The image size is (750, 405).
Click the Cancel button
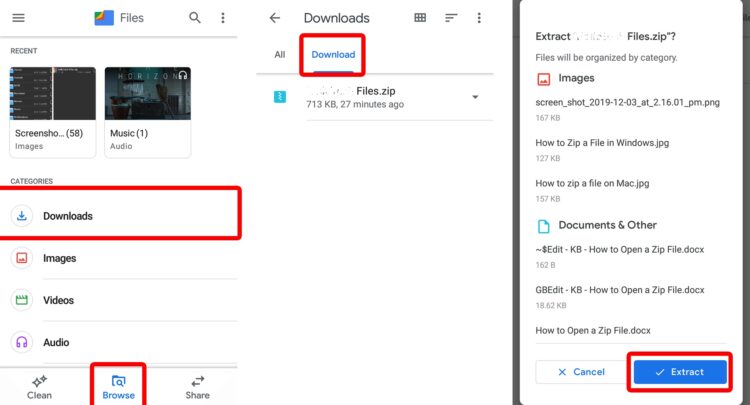(x=581, y=372)
